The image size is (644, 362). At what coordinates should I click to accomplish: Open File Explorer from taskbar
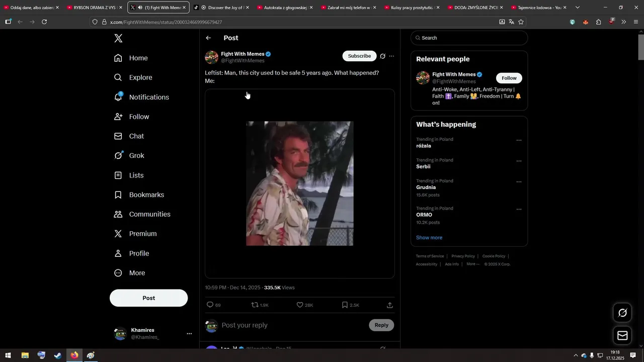point(25,355)
